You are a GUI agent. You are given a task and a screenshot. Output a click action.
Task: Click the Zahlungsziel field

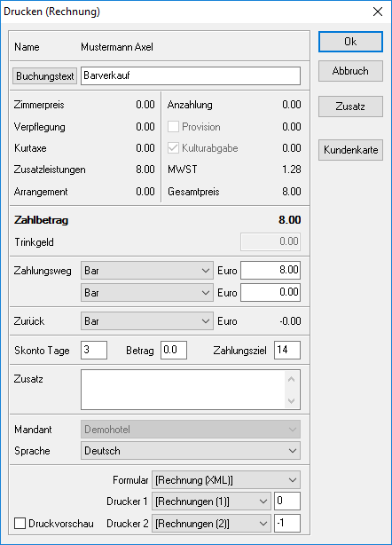pos(287,350)
